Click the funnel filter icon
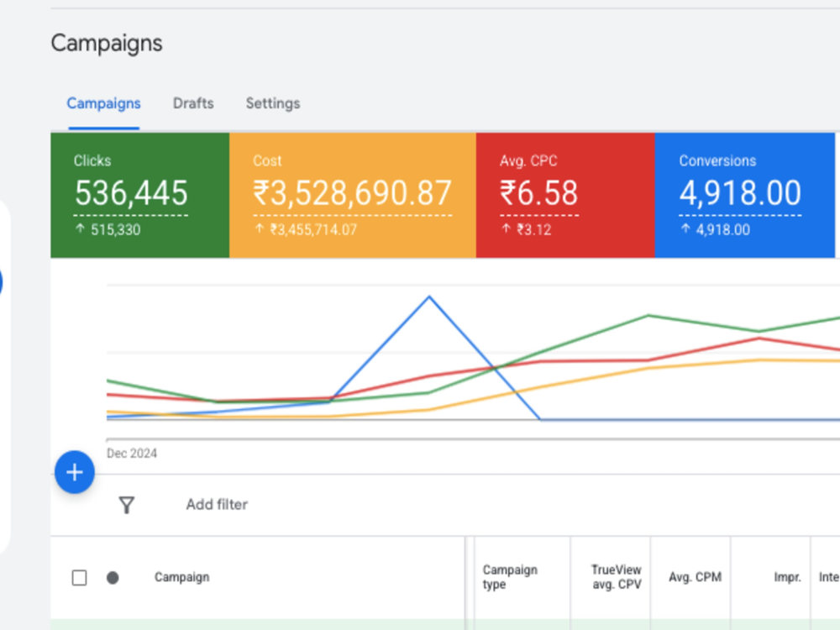Screen dimensions: 840x630 click(x=127, y=505)
